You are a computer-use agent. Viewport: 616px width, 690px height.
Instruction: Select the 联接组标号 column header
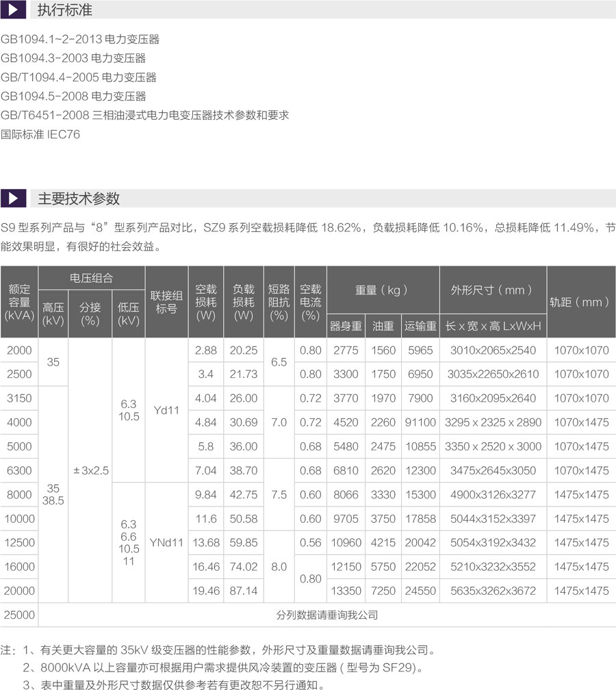click(x=166, y=302)
